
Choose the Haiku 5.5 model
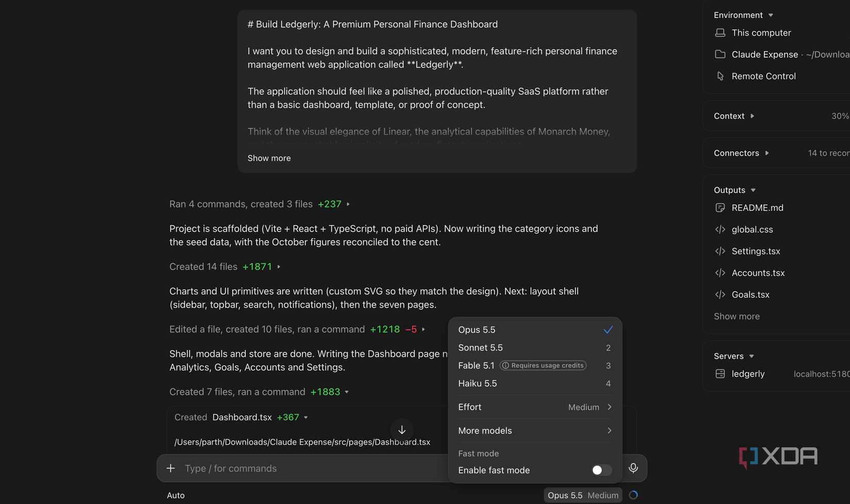click(x=535, y=384)
